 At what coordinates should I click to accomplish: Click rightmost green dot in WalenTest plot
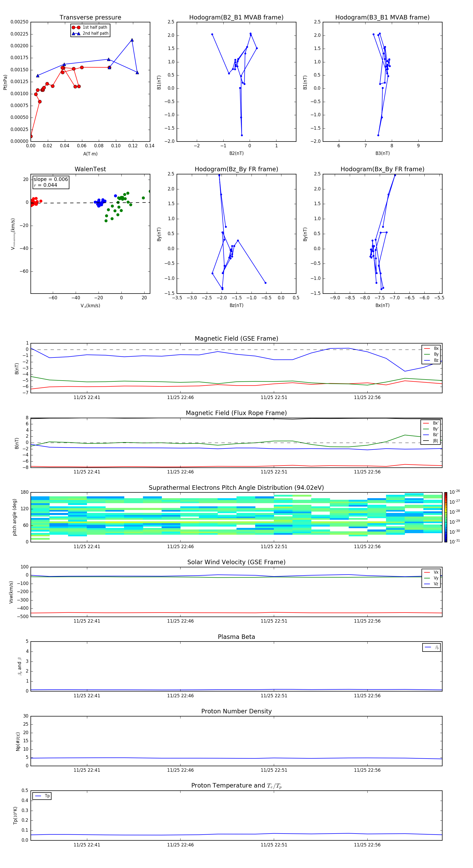[x=150, y=191]
